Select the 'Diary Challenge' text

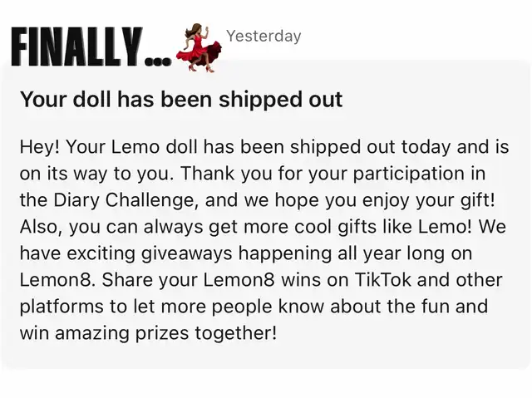(x=124, y=200)
